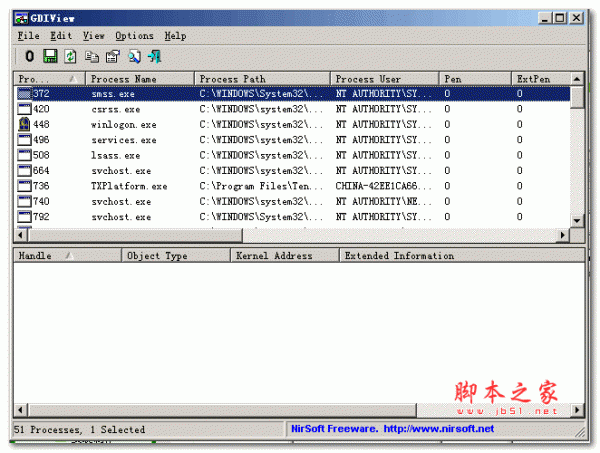This screenshot has height=453, width=600.
Task: Click the Save floppy disk toolbar icon
Action: [50, 57]
